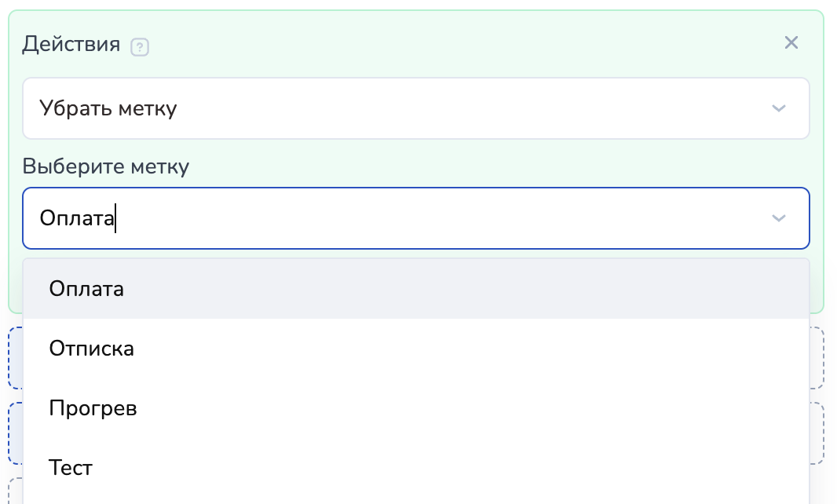
Task: Pick the Прогрев tag option
Action: point(93,408)
